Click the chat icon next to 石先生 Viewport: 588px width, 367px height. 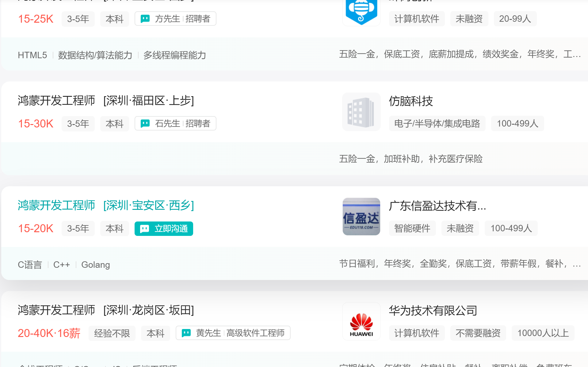pos(145,123)
